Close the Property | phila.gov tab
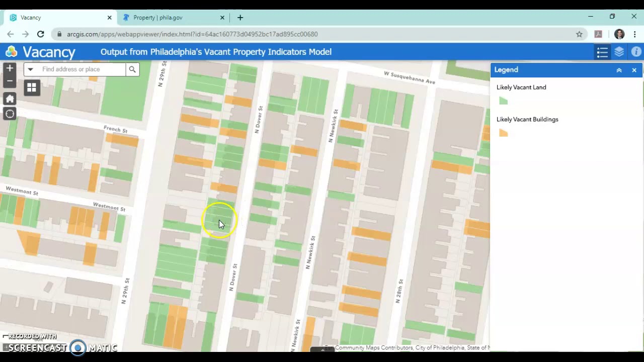Screen dimensions: 644x362 (x=222, y=18)
